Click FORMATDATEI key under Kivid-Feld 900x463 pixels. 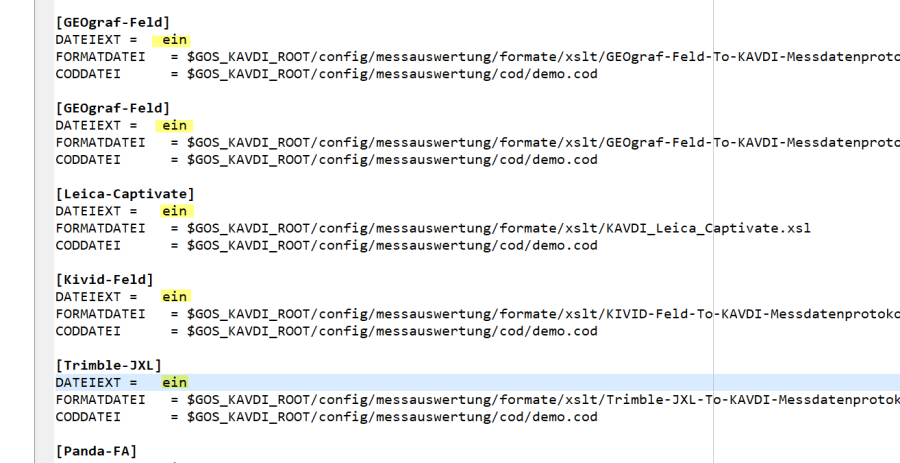pyautogui.click(x=100, y=314)
